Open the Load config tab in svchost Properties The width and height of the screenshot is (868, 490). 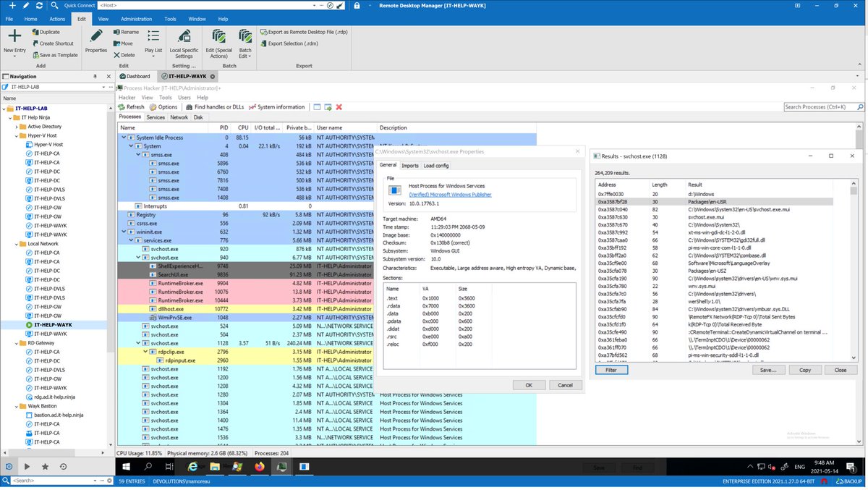[435, 165]
